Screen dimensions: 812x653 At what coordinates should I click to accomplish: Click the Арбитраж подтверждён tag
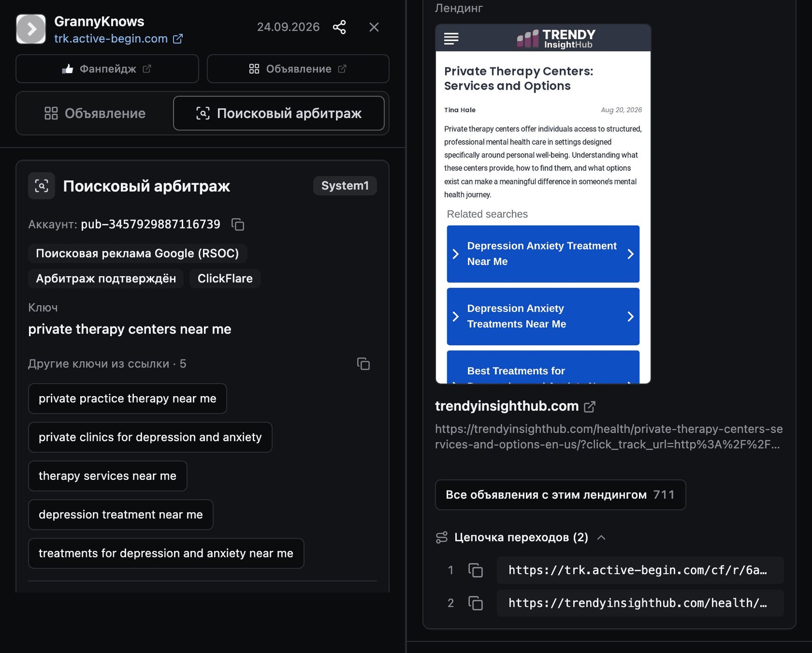coord(106,278)
